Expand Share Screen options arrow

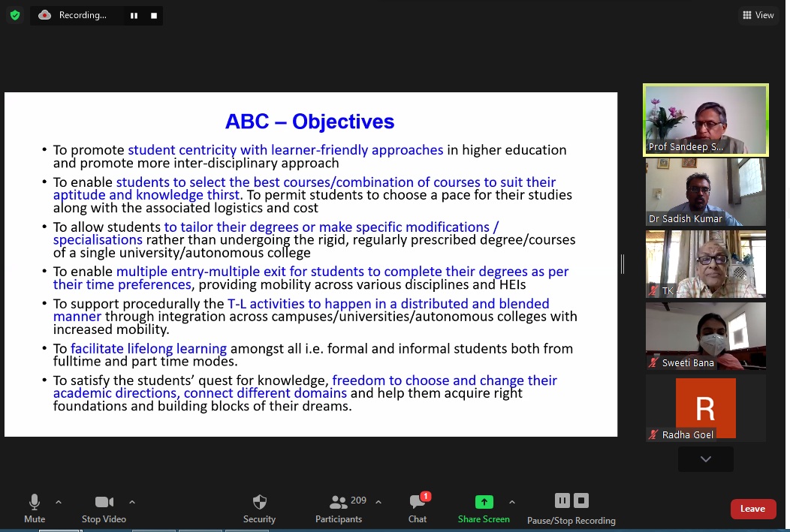tap(512, 502)
